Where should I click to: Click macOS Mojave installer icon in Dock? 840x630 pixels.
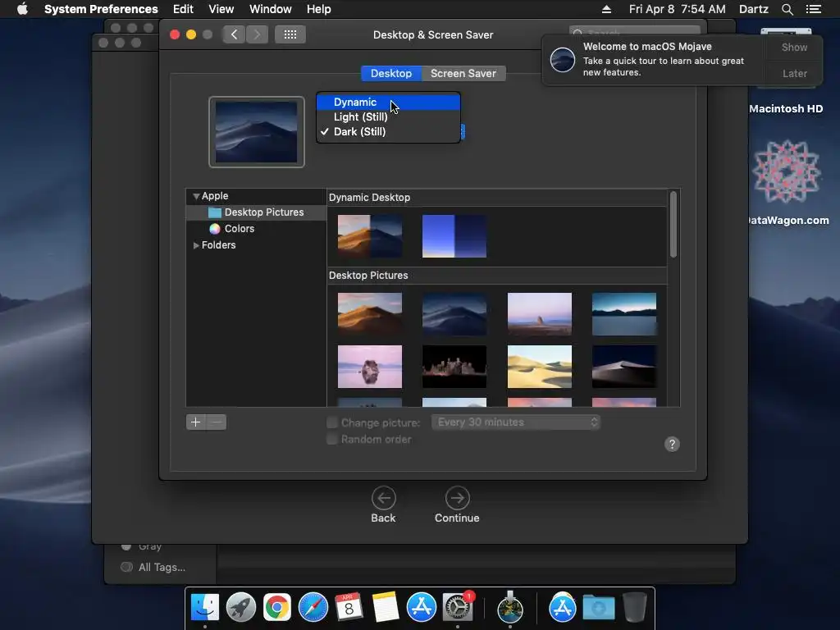[x=510, y=607]
